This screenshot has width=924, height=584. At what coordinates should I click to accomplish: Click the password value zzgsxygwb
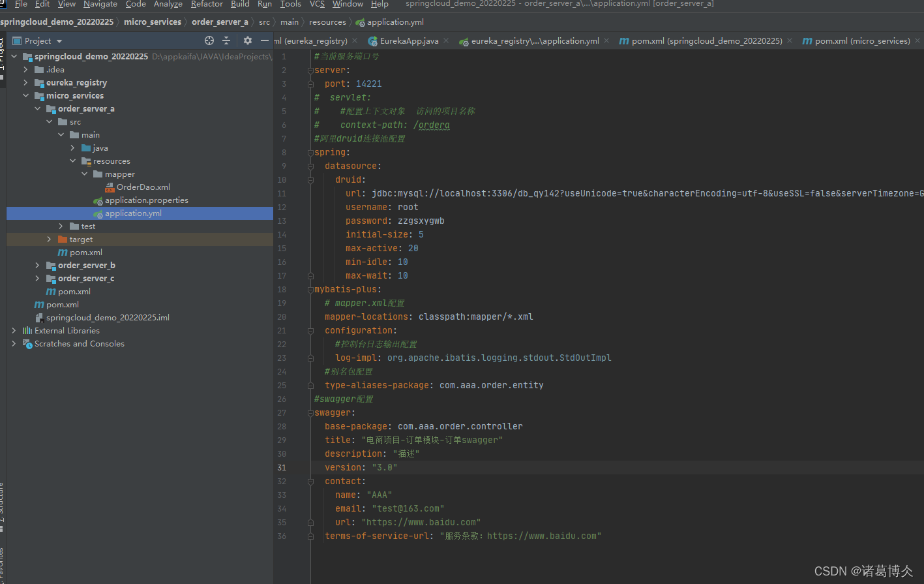[421, 221]
